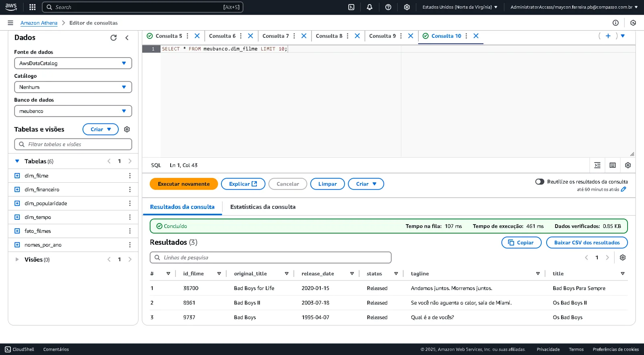
Task: Click the Filtrar tabelas e visões field
Action: [x=73, y=144]
